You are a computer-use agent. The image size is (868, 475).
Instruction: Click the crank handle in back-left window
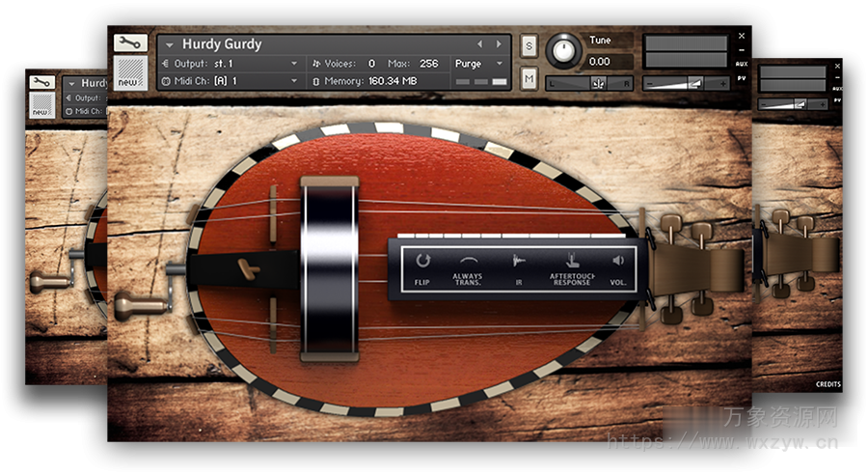50,282
